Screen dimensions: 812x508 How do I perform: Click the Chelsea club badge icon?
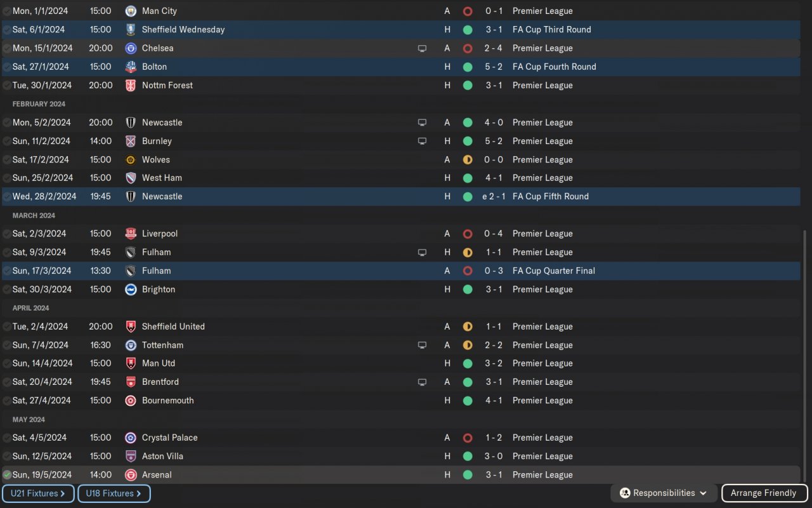(131, 48)
